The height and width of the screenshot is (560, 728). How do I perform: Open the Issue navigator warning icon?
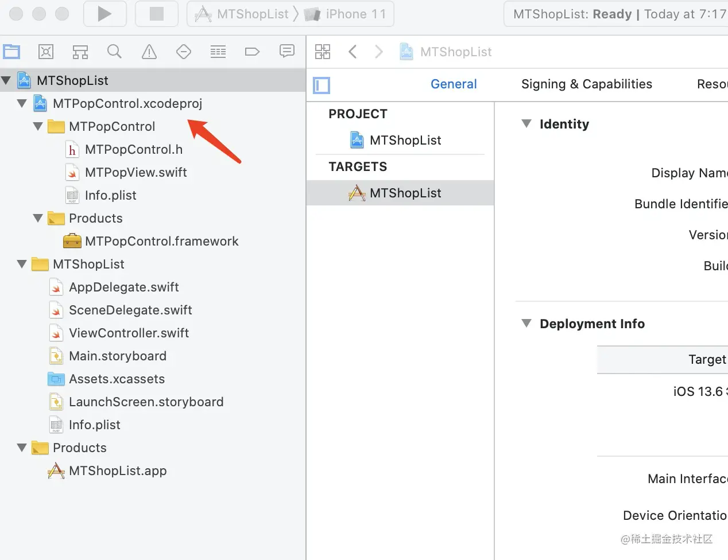[149, 52]
